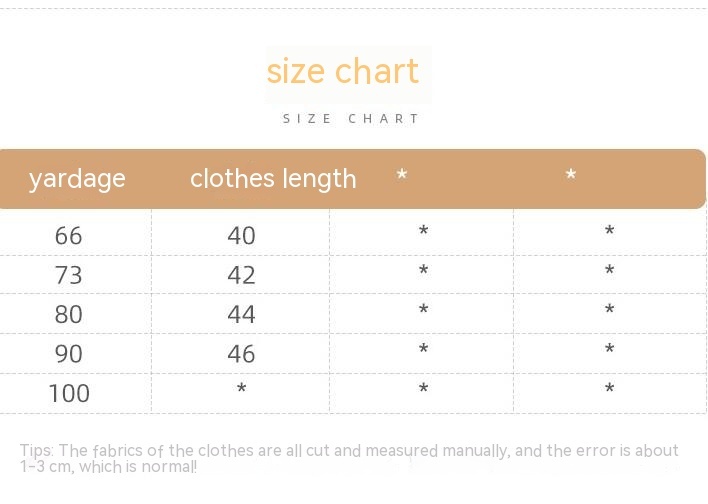Select the clothes length value 42

[241, 275]
